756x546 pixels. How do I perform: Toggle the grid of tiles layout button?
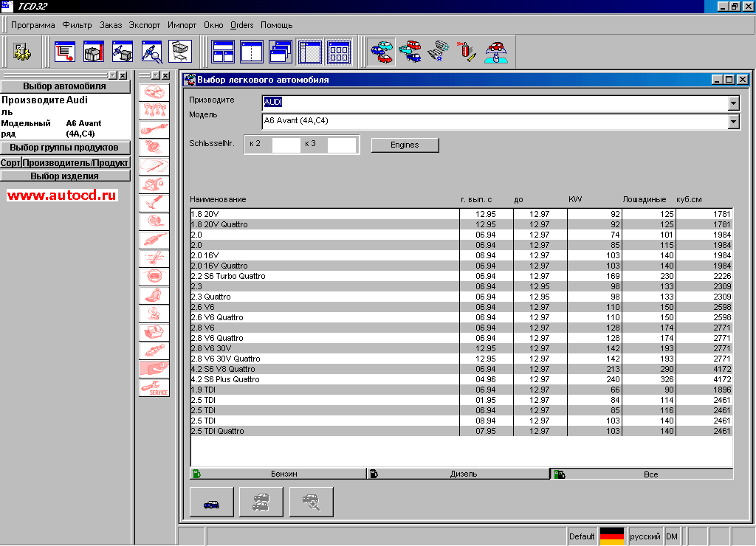click(x=339, y=52)
